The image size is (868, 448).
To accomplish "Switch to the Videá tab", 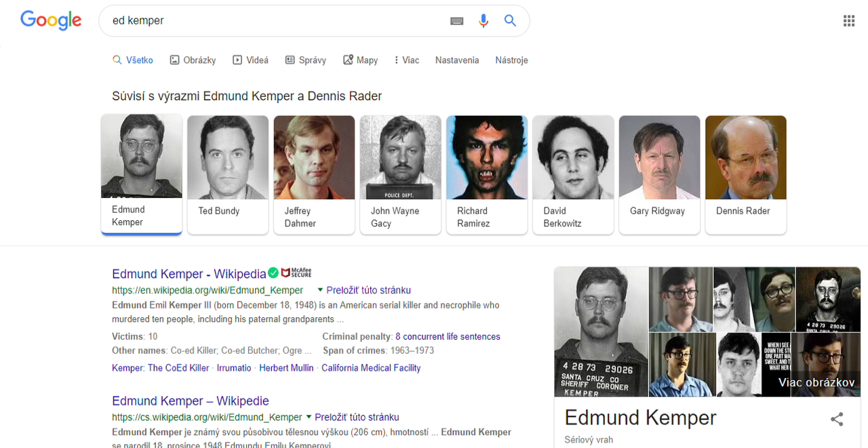I will coord(250,60).
